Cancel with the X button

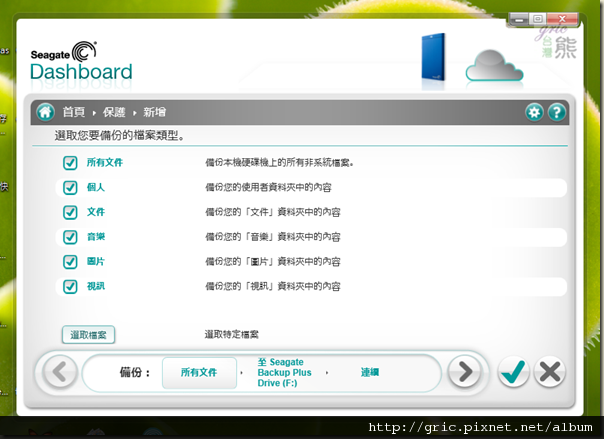point(550,372)
